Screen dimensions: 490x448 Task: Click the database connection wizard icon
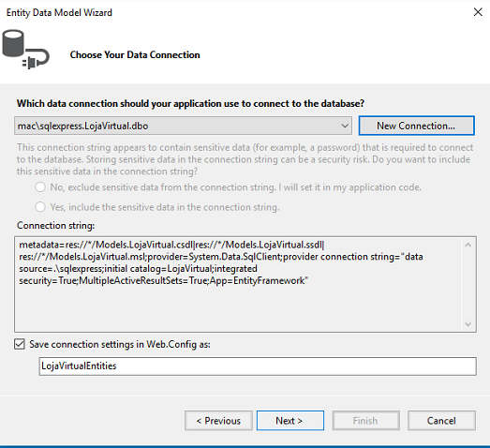(25, 49)
